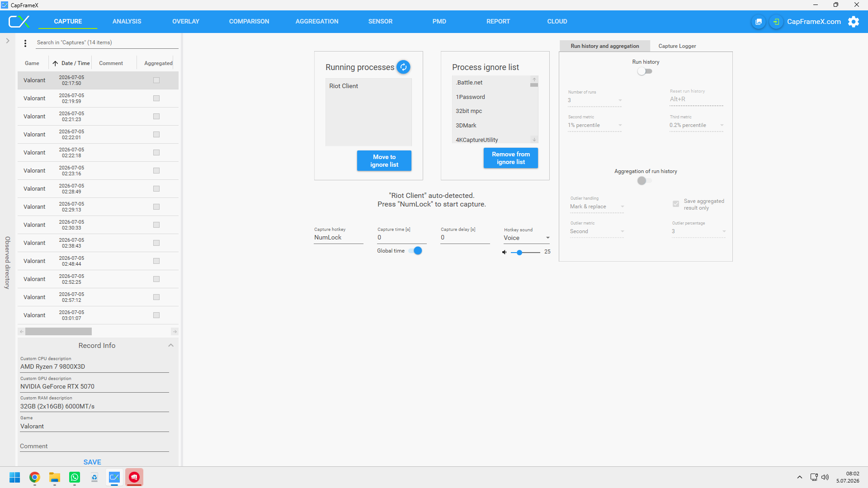The width and height of the screenshot is (868, 488).
Task: Open the CLOUD tab
Action: pos(557,22)
